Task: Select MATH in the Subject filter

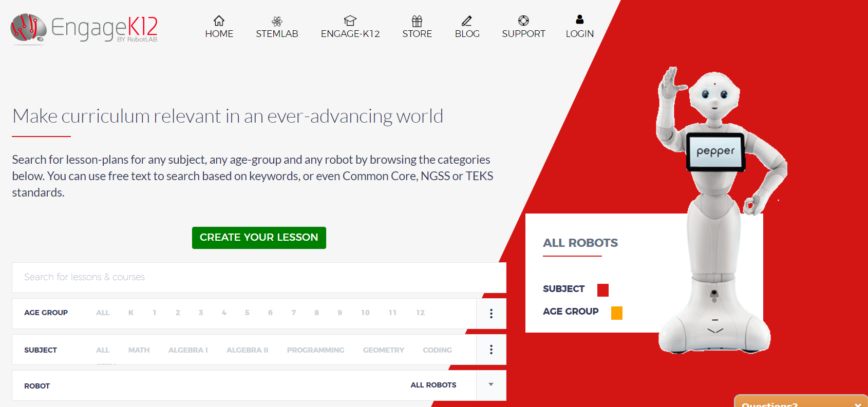Action: [x=139, y=350]
